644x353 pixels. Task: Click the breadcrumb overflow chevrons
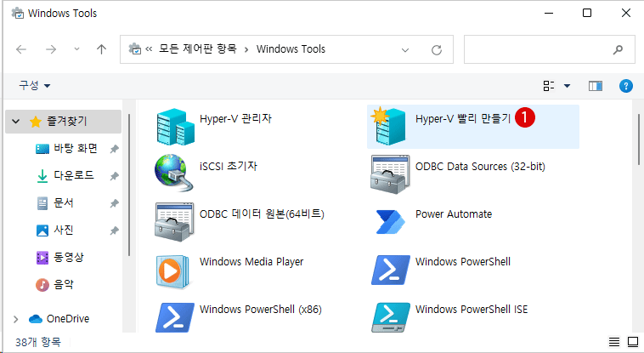(x=149, y=49)
